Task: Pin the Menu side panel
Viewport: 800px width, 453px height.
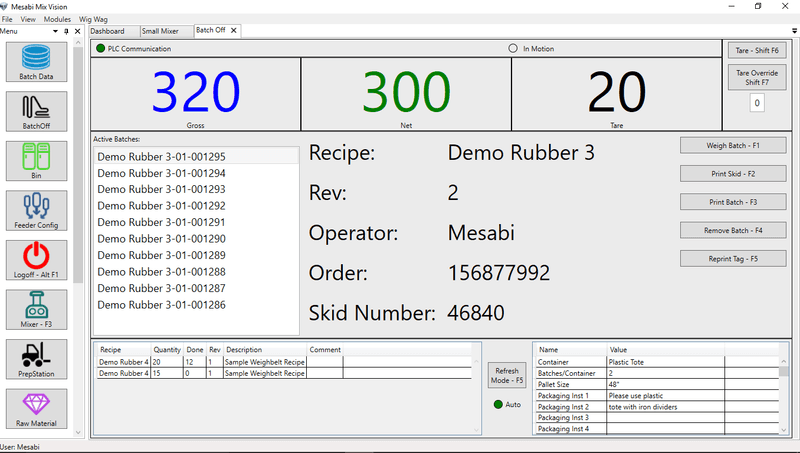Action: 66,32
